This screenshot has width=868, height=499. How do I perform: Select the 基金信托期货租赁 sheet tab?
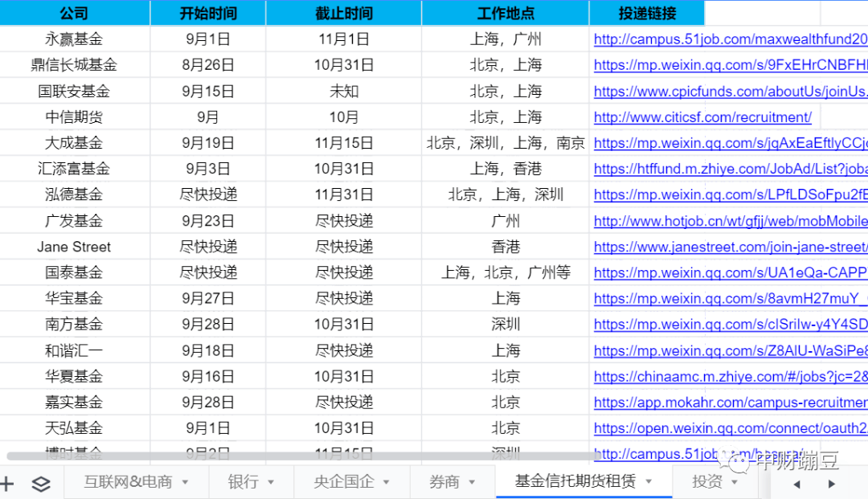575,481
